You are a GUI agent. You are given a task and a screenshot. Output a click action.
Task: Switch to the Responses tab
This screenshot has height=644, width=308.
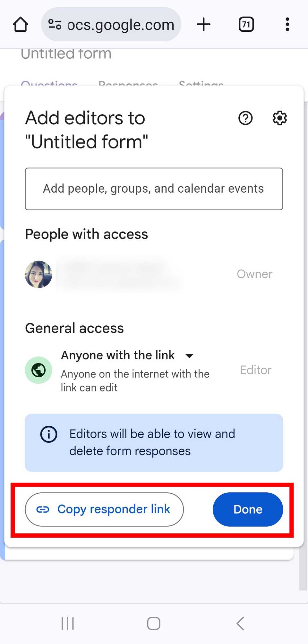[x=128, y=84]
